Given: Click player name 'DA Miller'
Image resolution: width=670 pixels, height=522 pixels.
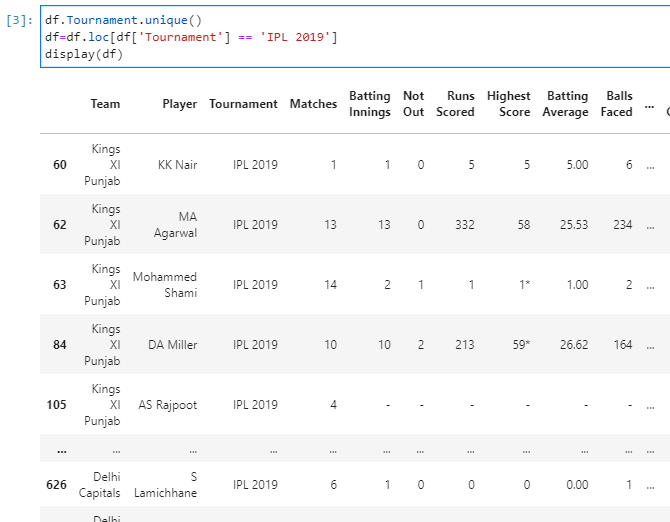Looking at the screenshot, I should pyautogui.click(x=173, y=345).
